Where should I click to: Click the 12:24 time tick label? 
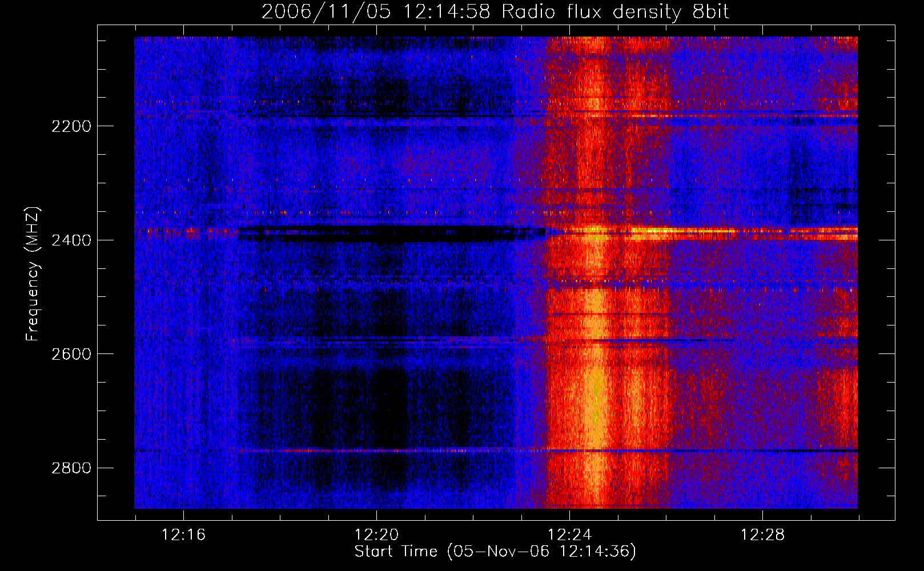(x=569, y=535)
